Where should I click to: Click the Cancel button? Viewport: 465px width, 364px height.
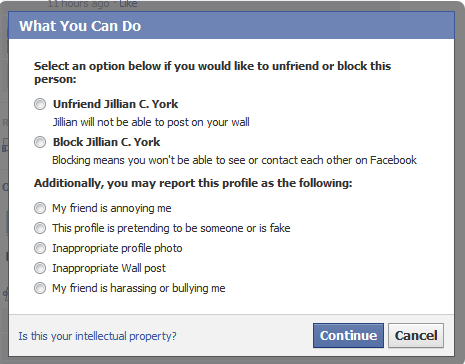click(416, 335)
